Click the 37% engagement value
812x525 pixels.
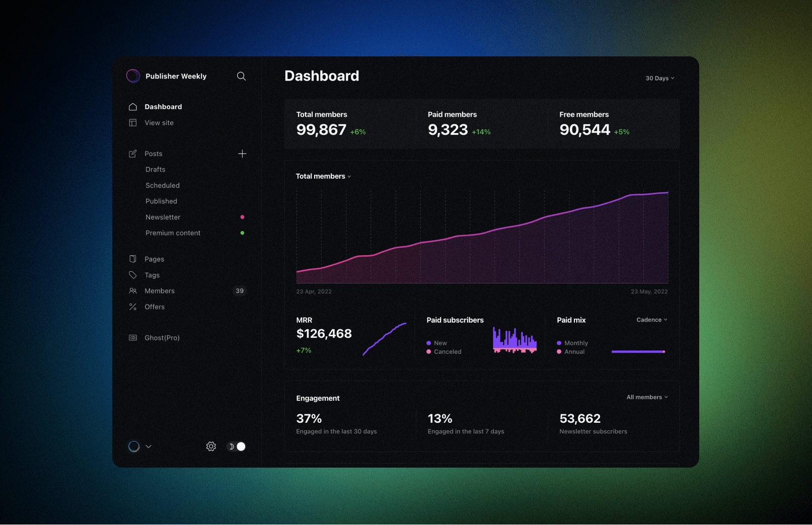click(309, 419)
